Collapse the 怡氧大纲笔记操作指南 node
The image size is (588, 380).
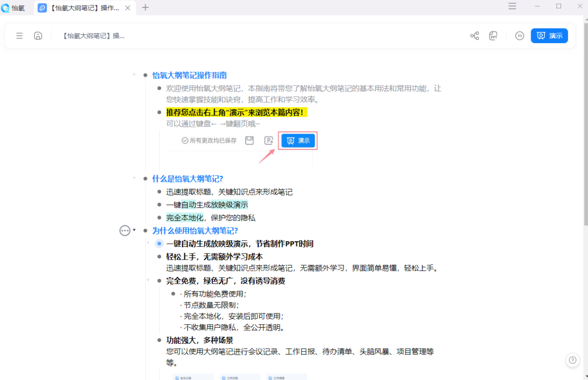134,75
